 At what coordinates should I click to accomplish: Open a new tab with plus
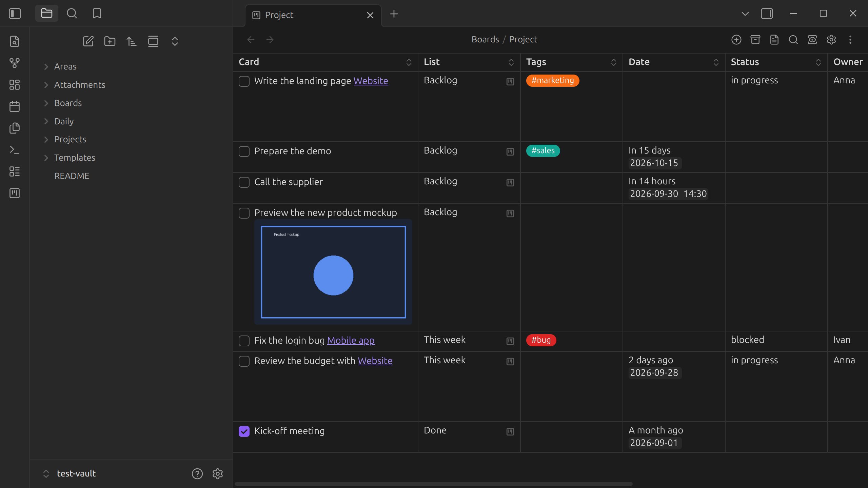click(394, 14)
